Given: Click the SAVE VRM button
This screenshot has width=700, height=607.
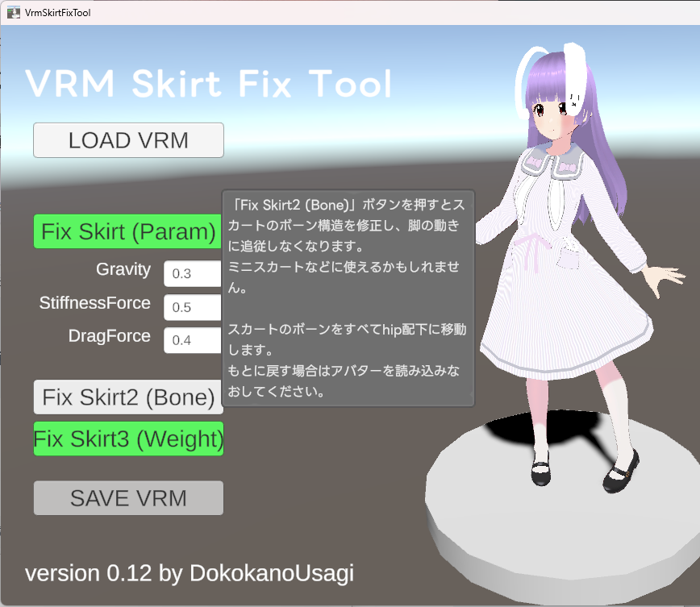Looking at the screenshot, I should coord(128,497).
